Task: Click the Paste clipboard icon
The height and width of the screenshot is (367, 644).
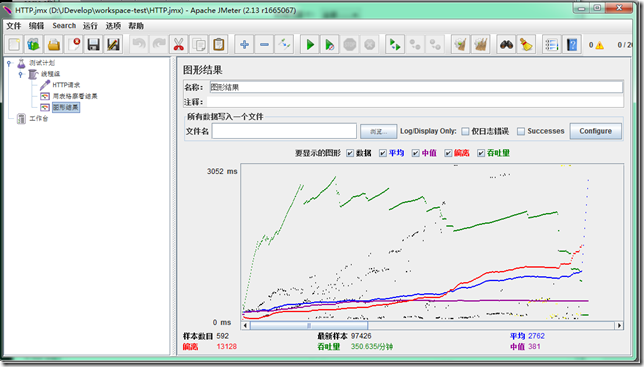Action: [x=218, y=44]
